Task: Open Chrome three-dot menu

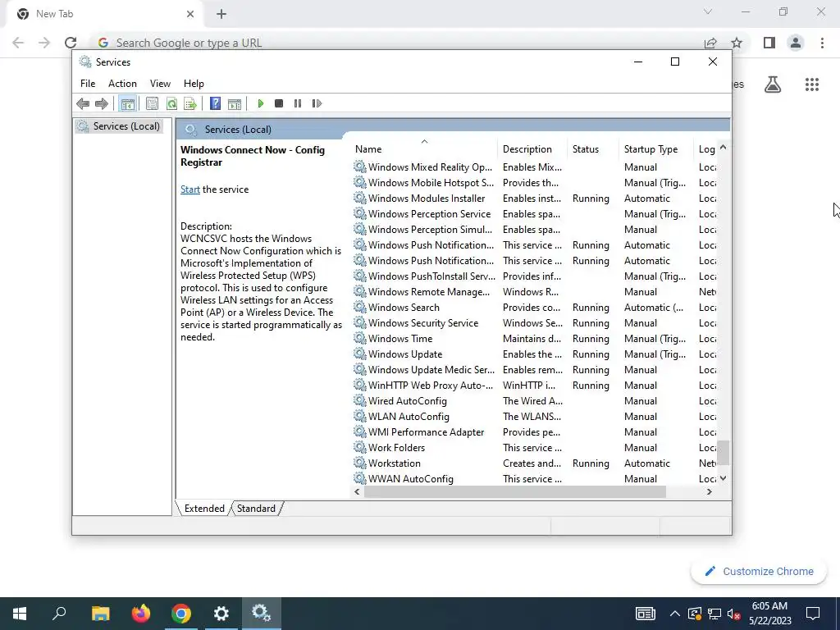Action: point(822,43)
